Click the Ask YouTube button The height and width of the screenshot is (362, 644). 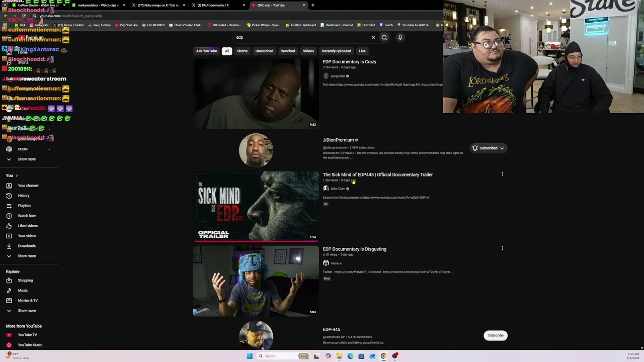206,51
